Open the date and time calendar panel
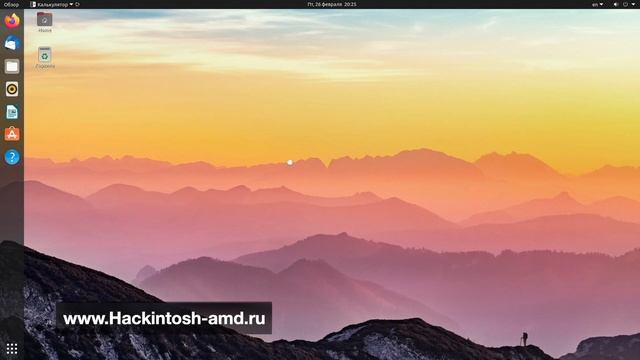 [x=332, y=4]
